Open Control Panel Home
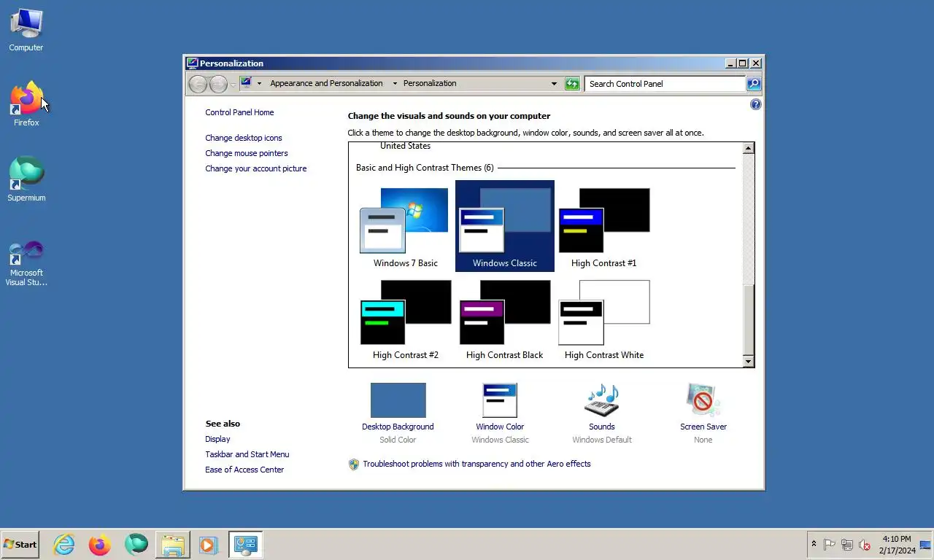Viewport: 934px width, 560px height. click(239, 112)
